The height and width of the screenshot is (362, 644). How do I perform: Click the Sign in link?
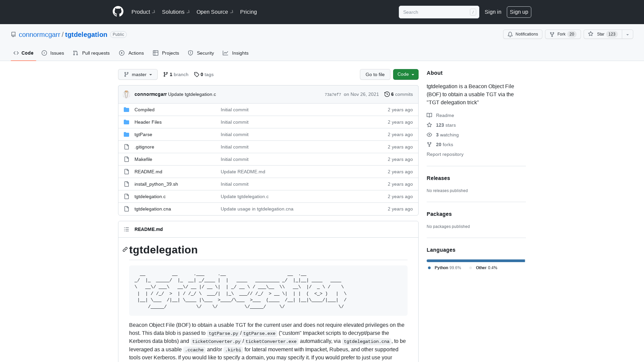(493, 12)
